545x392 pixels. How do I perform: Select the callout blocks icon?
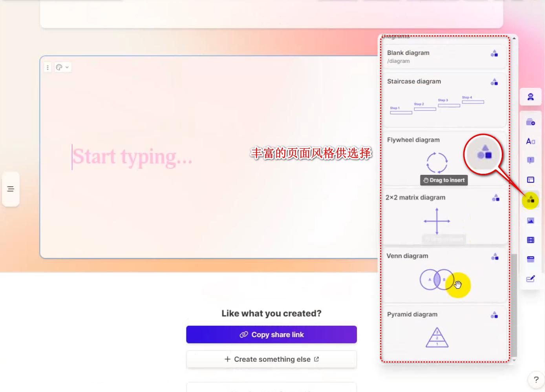[530, 160]
